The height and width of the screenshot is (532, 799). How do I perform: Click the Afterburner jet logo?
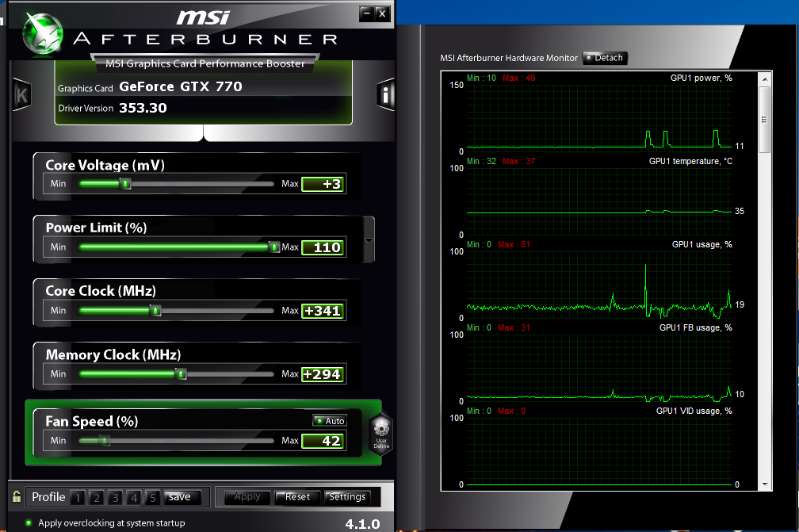pyautogui.click(x=43, y=34)
